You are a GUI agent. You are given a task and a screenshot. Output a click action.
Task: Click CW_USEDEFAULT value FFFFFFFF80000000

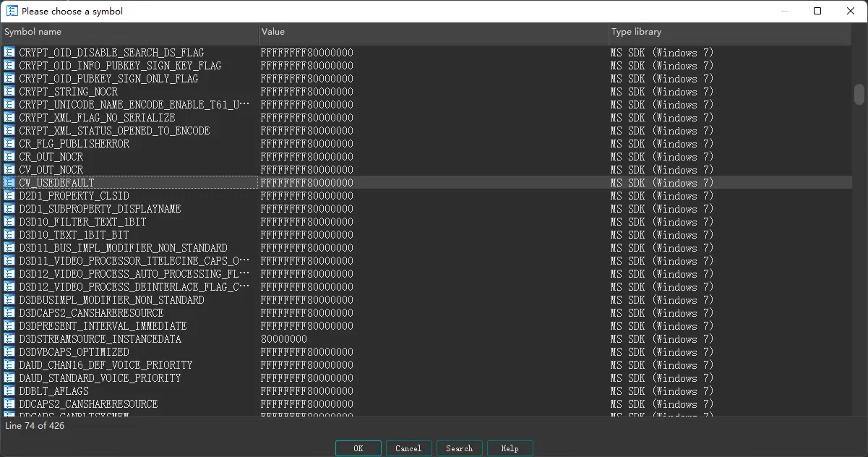[307, 183]
